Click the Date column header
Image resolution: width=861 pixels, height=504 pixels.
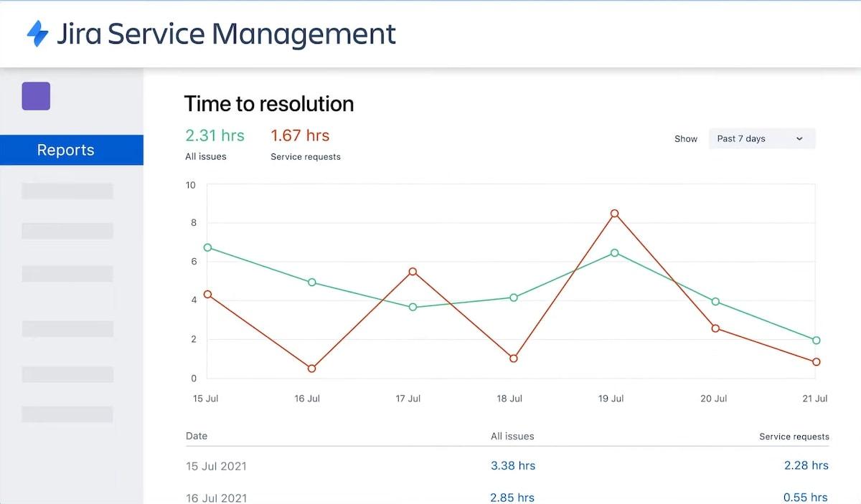[197, 436]
